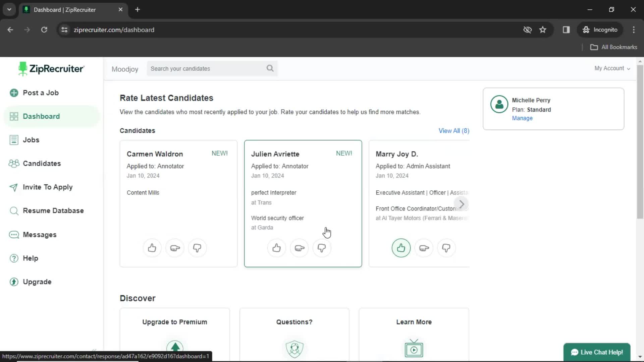
Task: Click the Moodjoy company name
Action: click(x=125, y=69)
